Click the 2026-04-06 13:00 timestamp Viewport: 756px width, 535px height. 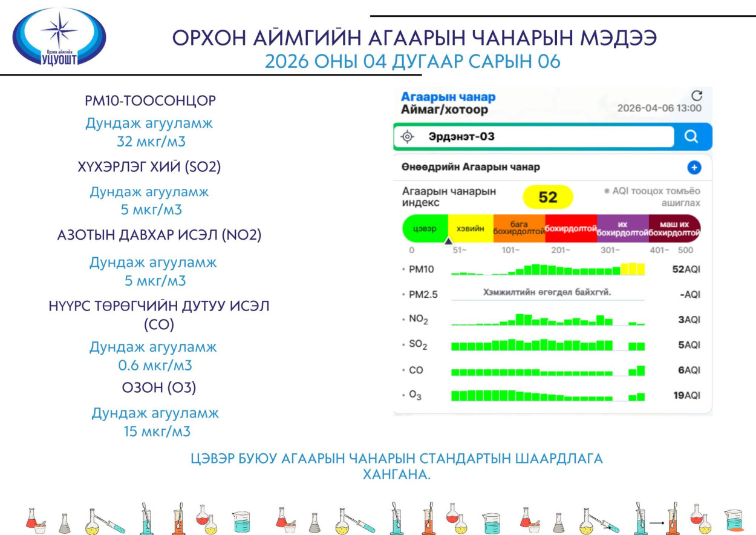pyautogui.click(x=659, y=108)
